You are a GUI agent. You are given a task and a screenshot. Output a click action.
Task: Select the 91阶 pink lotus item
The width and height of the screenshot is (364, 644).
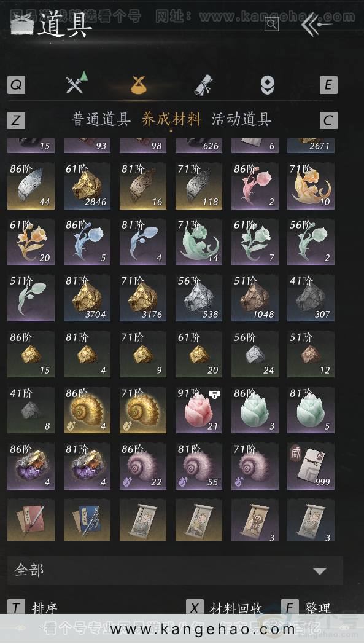point(199,410)
